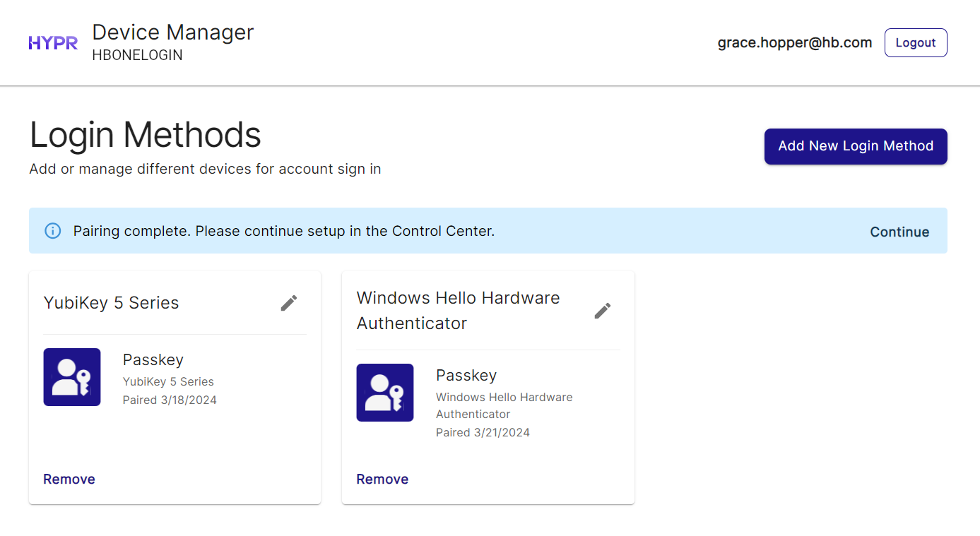Select the Windows Hello Hardware Authenticator title
The width and height of the screenshot is (980, 536).
click(x=459, y=311)
